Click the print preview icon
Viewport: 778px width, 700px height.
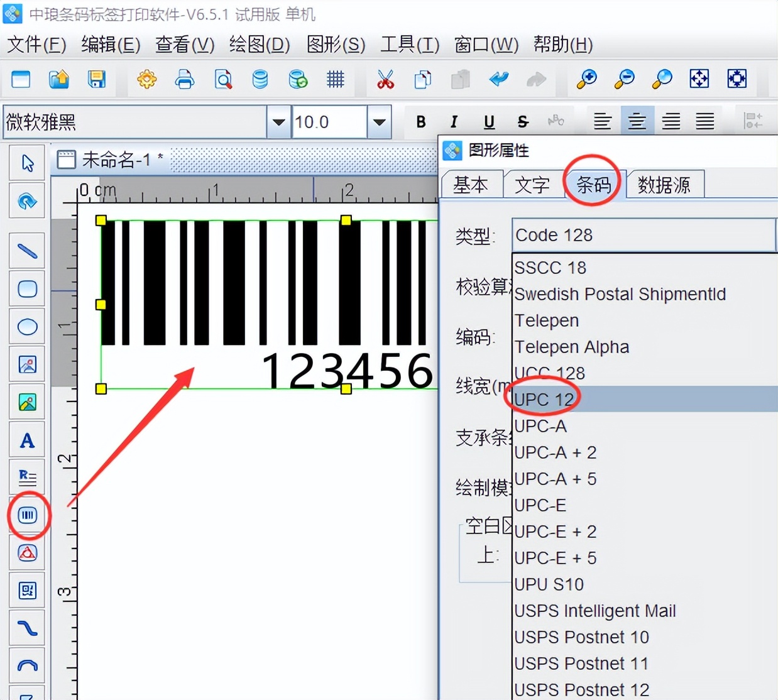[223, 79]
